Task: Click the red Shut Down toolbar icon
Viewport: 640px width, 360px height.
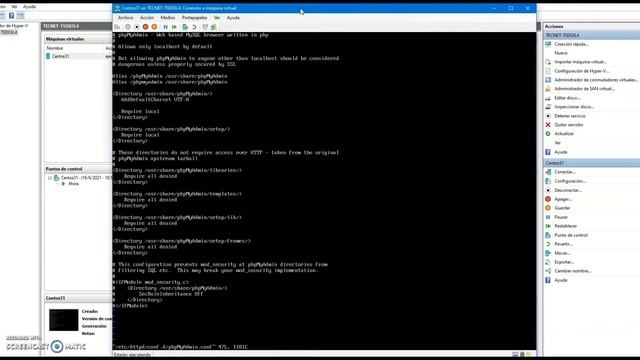Action: click(145, 27)
